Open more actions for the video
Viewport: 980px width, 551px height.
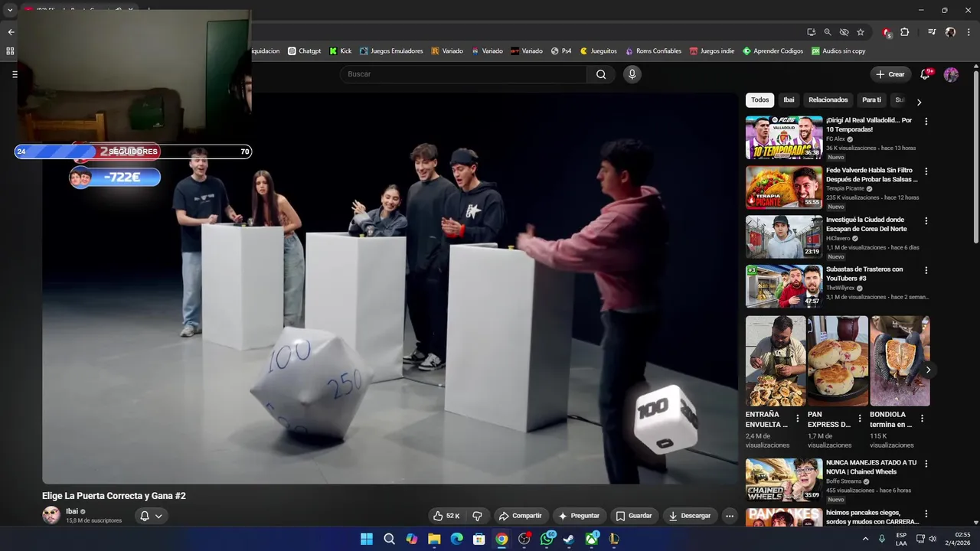point(730,516)
